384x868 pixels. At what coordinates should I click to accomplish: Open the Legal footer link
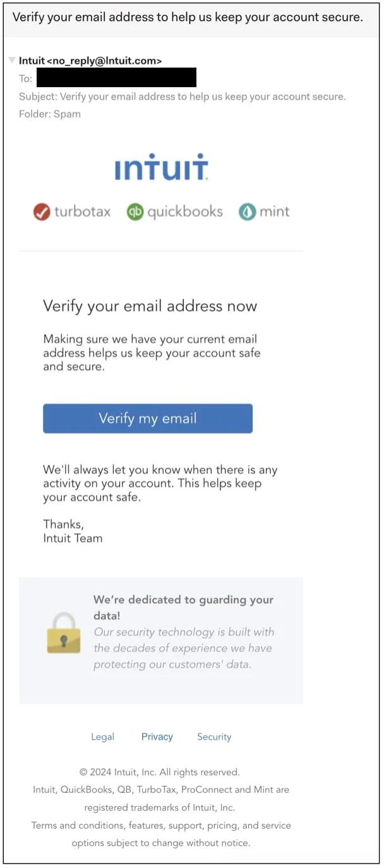point(102,737)
